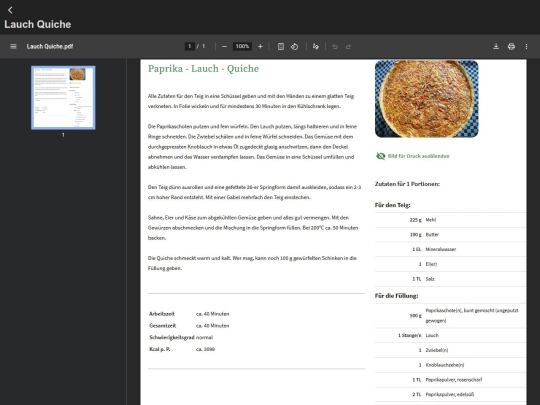Click the 100% zoom level field
The image size is (540, 405).
(242, 46)
